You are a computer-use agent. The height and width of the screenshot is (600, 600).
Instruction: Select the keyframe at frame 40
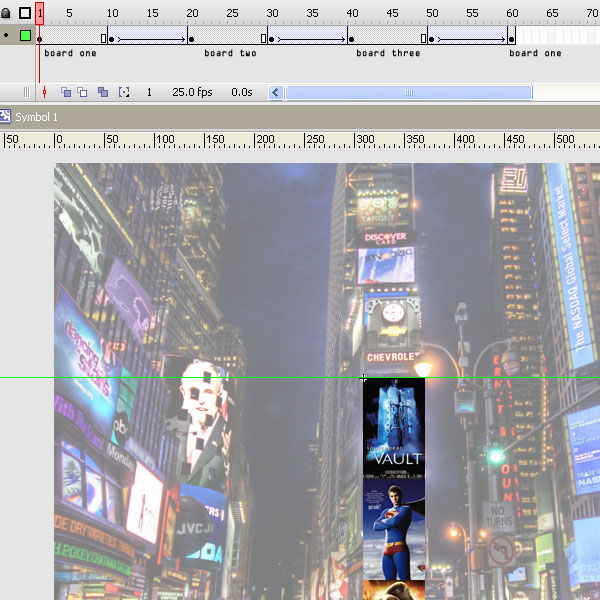(x=351, y=39)
